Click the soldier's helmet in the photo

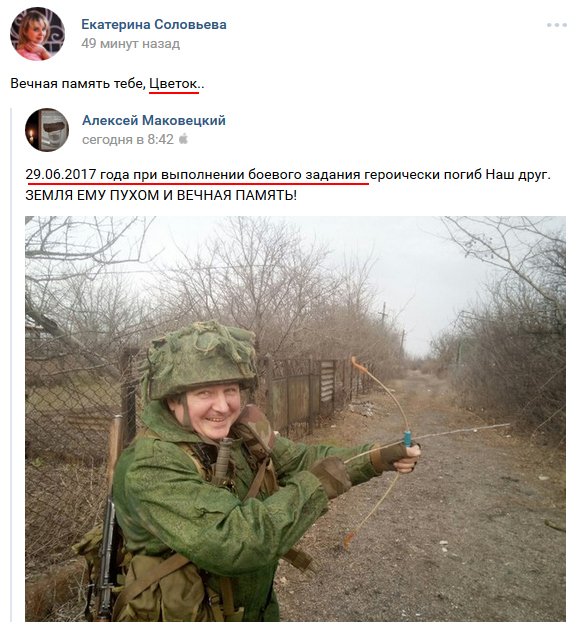(201, 358)
